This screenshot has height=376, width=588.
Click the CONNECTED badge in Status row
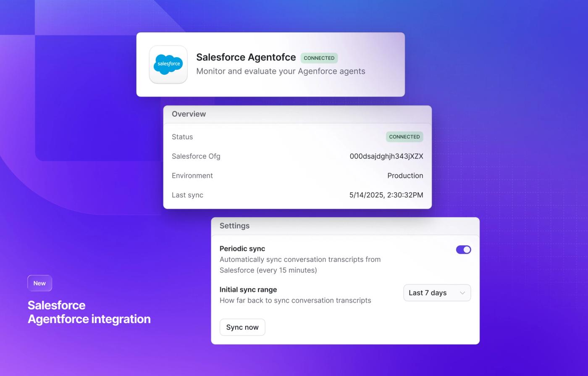404,137
